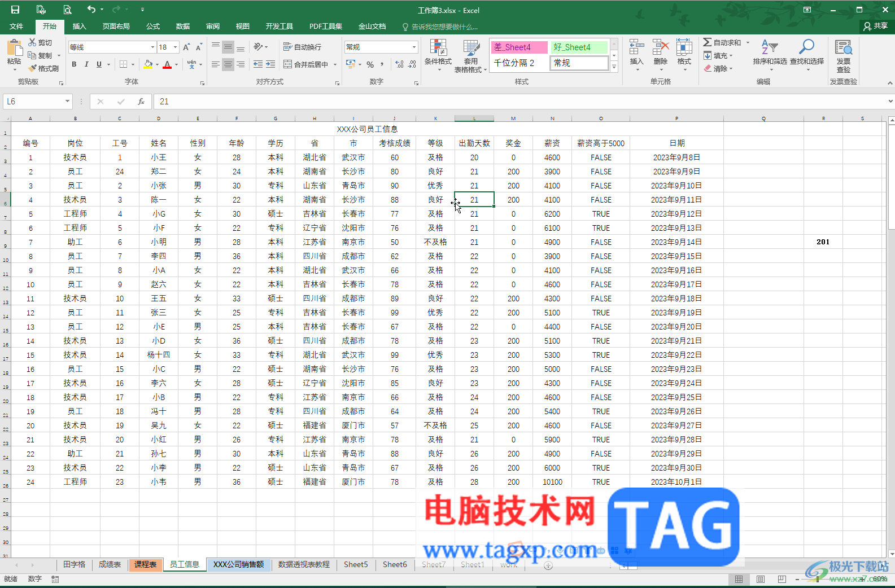Toggle Bold formatting
Viewport: 895px width, 588px height.
pos(74,64)
